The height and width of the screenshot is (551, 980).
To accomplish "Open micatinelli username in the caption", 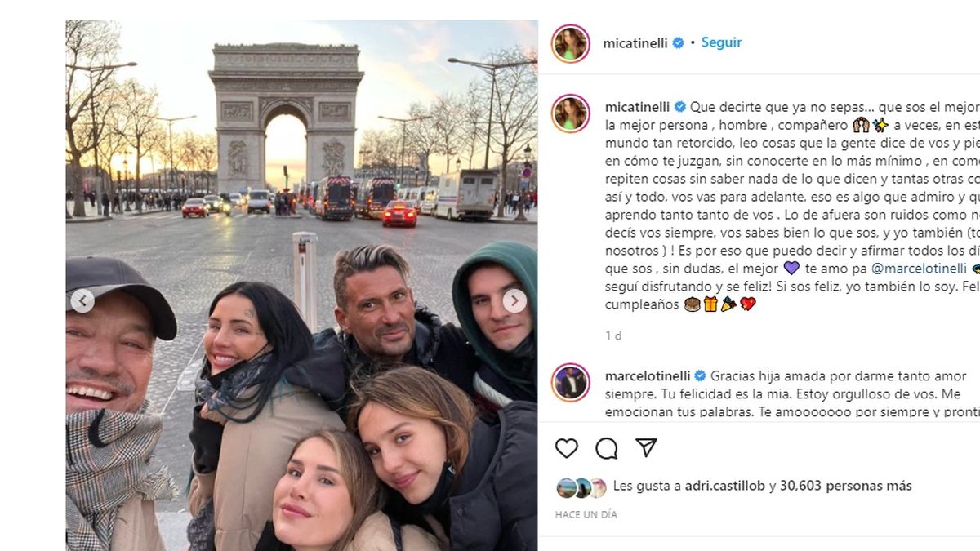I will click(636, 107).
